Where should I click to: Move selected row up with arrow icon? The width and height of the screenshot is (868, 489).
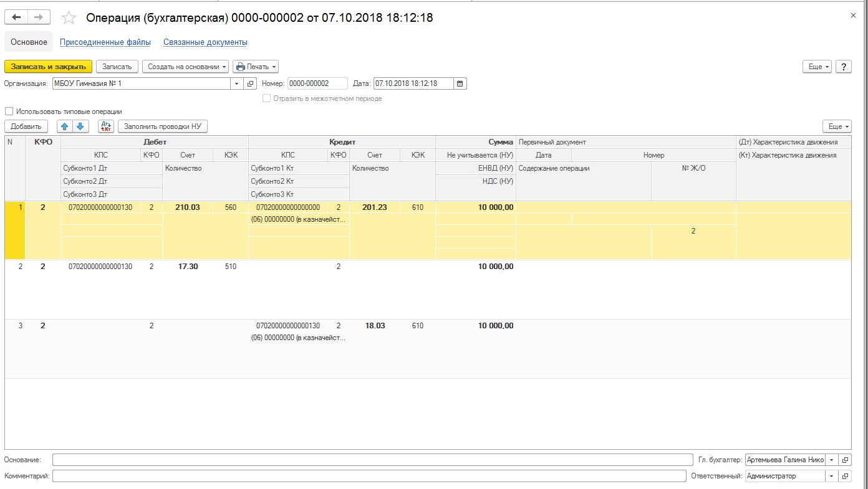tap(64, 126)
